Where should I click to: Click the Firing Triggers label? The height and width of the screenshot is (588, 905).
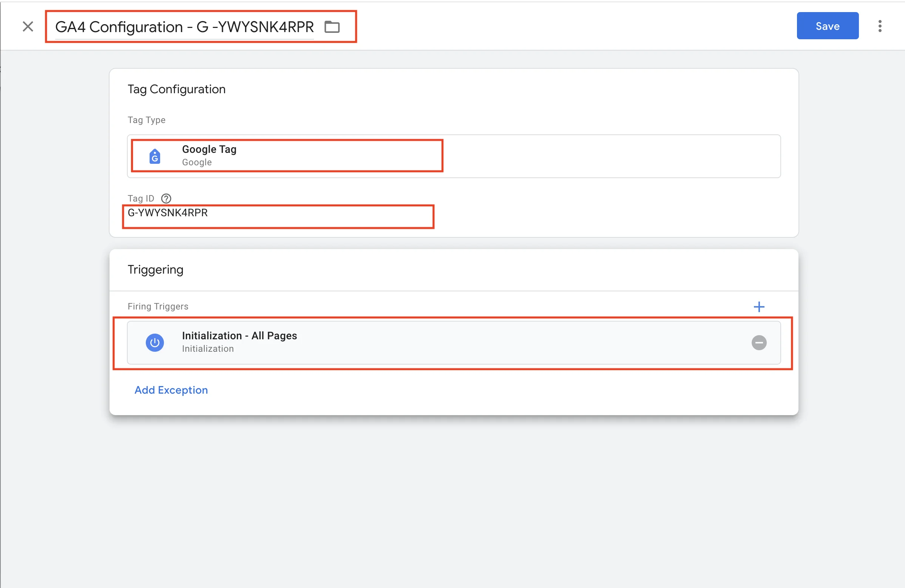[x=158, y=306]
